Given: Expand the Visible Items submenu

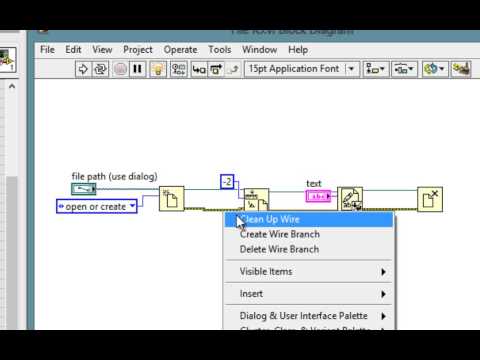Looking at the screenshot, I should [x=309, y=271].
